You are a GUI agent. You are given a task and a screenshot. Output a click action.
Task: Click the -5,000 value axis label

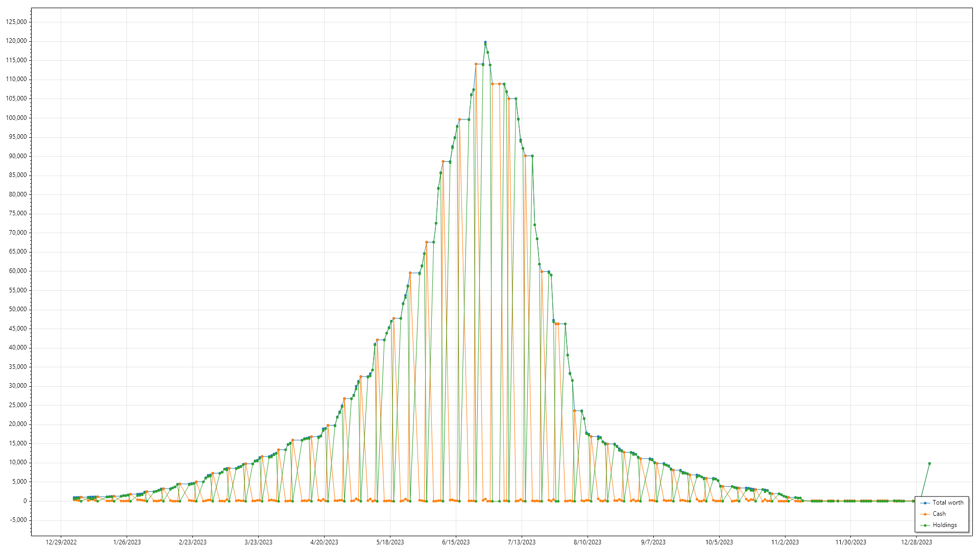coord(18,520)
